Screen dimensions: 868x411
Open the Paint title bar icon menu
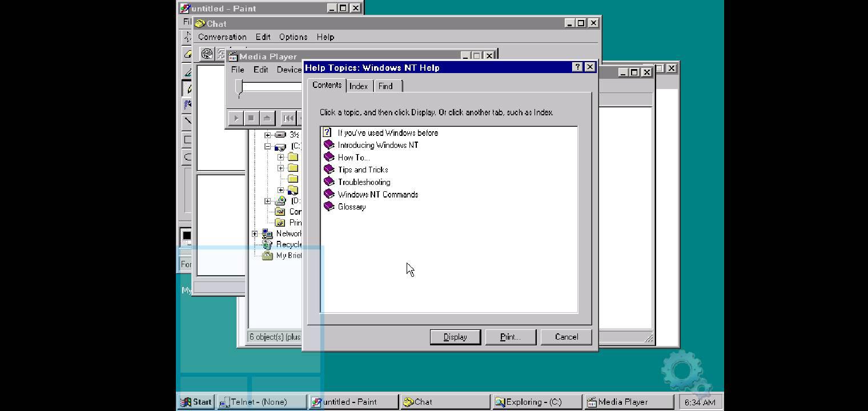[184, 8]
